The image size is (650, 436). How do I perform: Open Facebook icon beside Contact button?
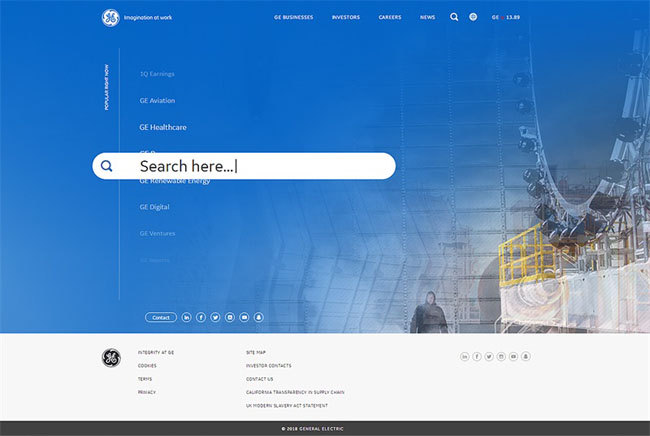tap(201, 317)
